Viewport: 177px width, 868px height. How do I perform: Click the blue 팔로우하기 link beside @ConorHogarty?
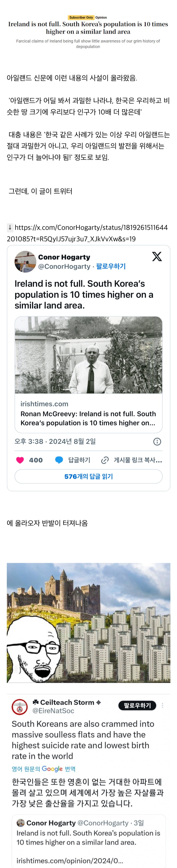point(111,267)
